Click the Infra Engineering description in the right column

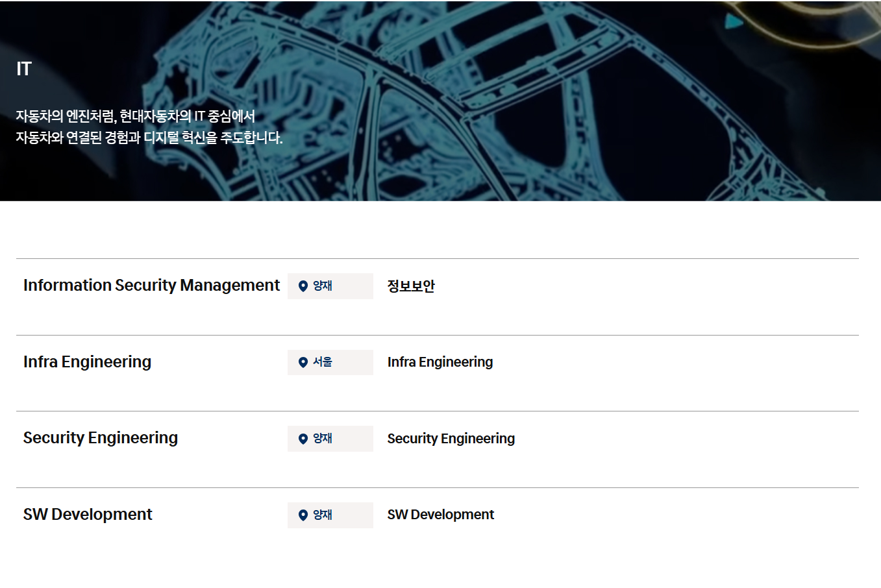pyautogui.click(x=440, y=362)
